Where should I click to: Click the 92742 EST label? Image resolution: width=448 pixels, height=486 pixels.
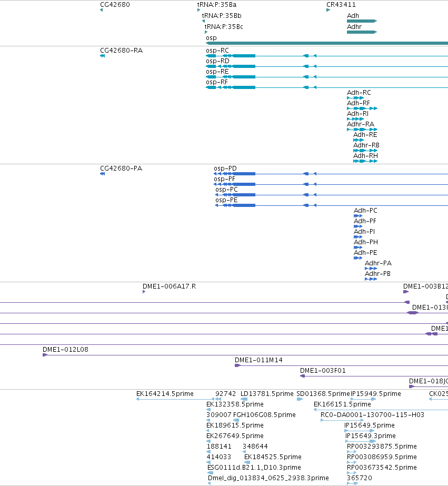[225, 394]
